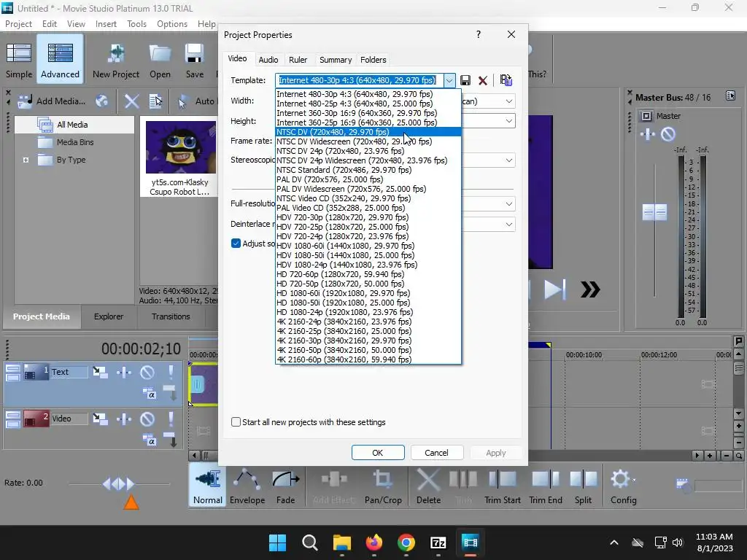Uncheck Adjust source media checkbox
This screenshot has width=747, height=560.
click(236, 244)
